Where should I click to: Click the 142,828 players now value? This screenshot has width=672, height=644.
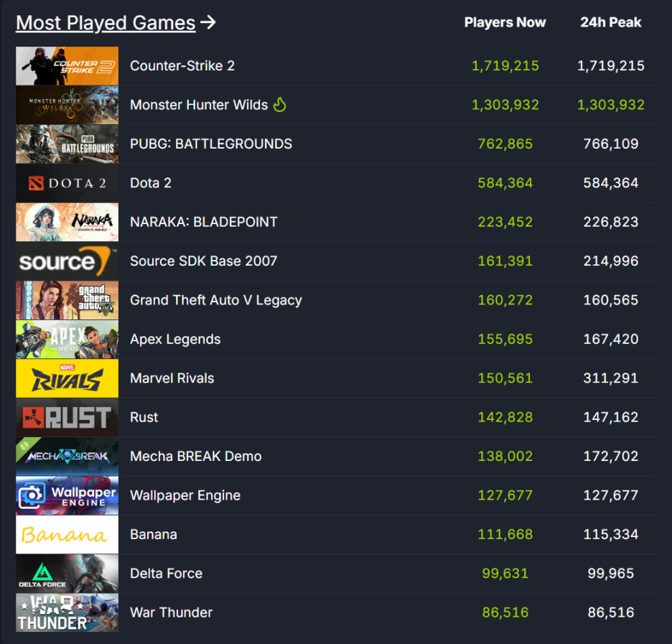pos(505,417)
